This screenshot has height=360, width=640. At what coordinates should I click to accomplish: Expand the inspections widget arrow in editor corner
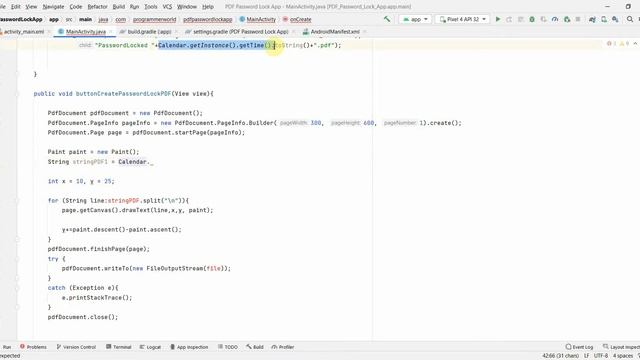635,44
